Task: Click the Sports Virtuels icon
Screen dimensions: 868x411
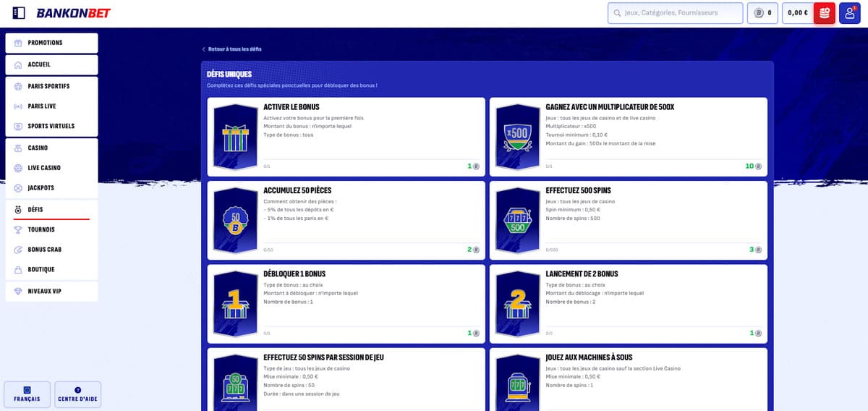Action: [18, 126]
